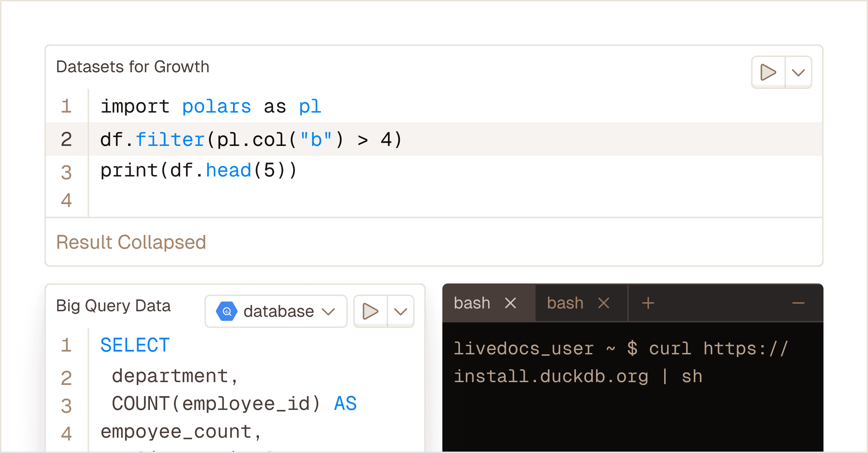868x453 pixels.
Task: Close the first bash tab
Action: click(511, 303)
